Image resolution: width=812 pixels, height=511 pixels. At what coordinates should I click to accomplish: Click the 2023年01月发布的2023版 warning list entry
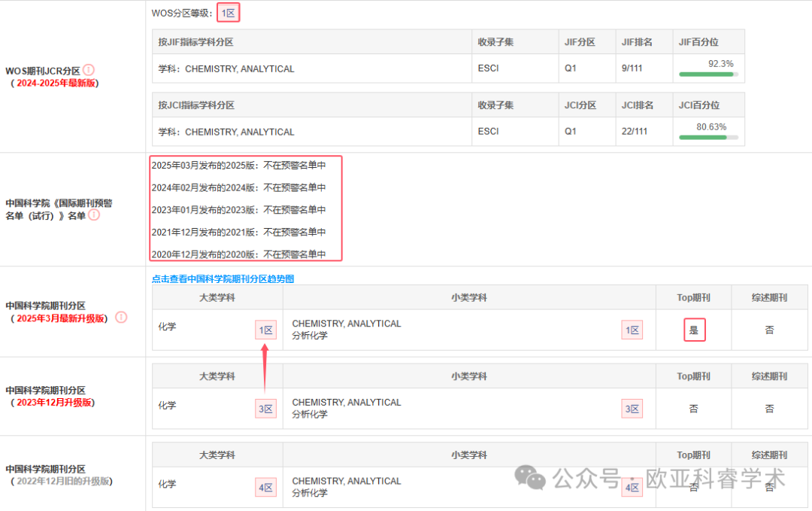(239, 210)
